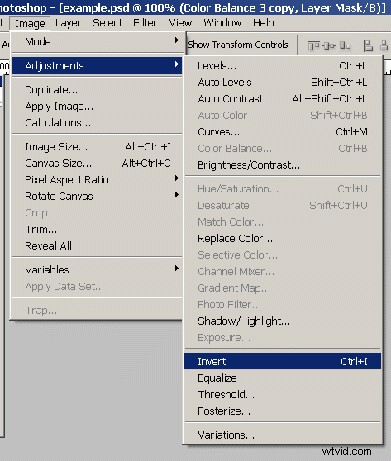Expand Rotate Canvas submenu

pyautogui.click(x=97, y=196)
